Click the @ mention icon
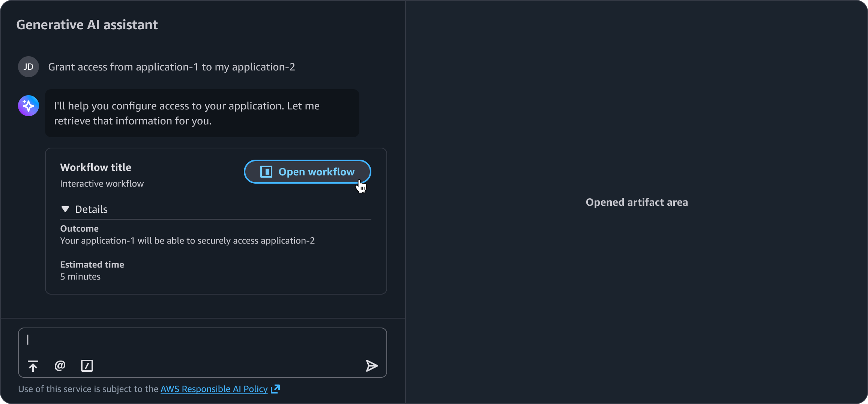The image size is (868, 404). click(60, 366)
